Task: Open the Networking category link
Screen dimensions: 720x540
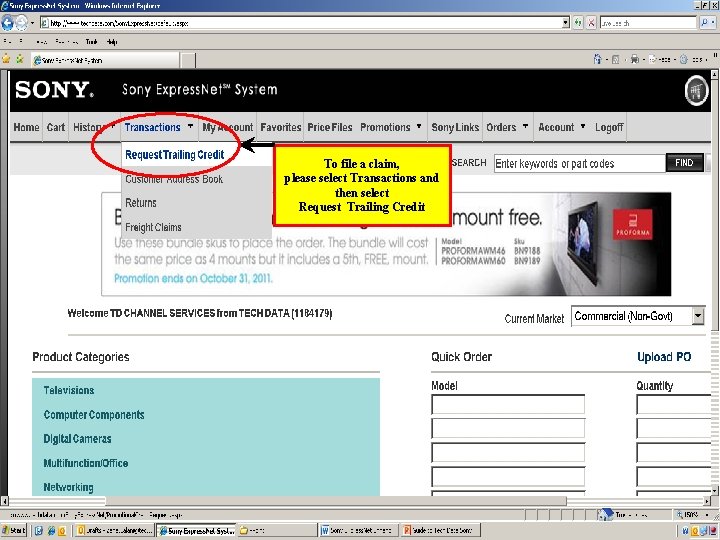Action: click(x=68, y=487)
